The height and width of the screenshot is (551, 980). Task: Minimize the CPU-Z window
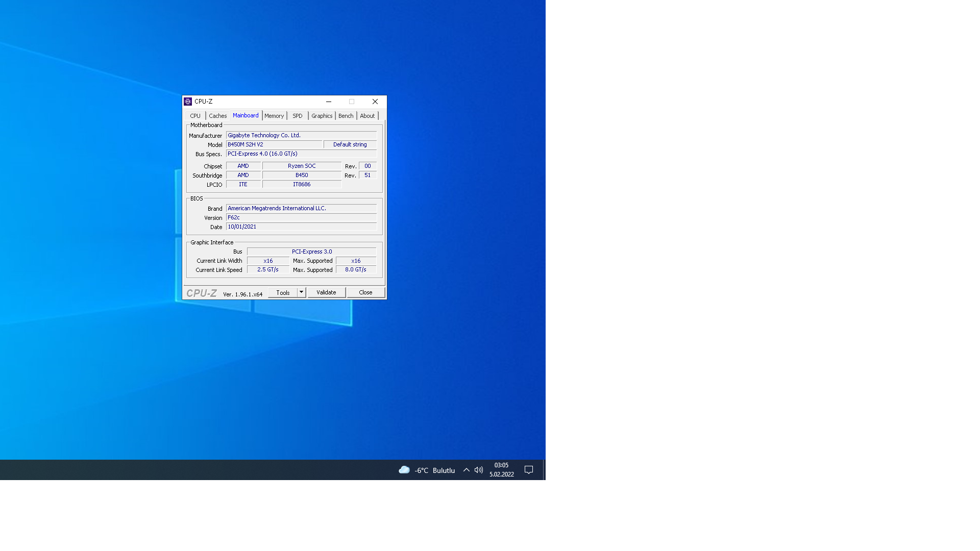coord(329,102)
